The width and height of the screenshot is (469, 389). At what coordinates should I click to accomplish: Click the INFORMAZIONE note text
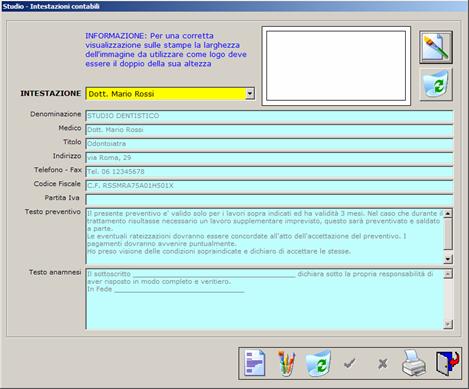(166, 50)
